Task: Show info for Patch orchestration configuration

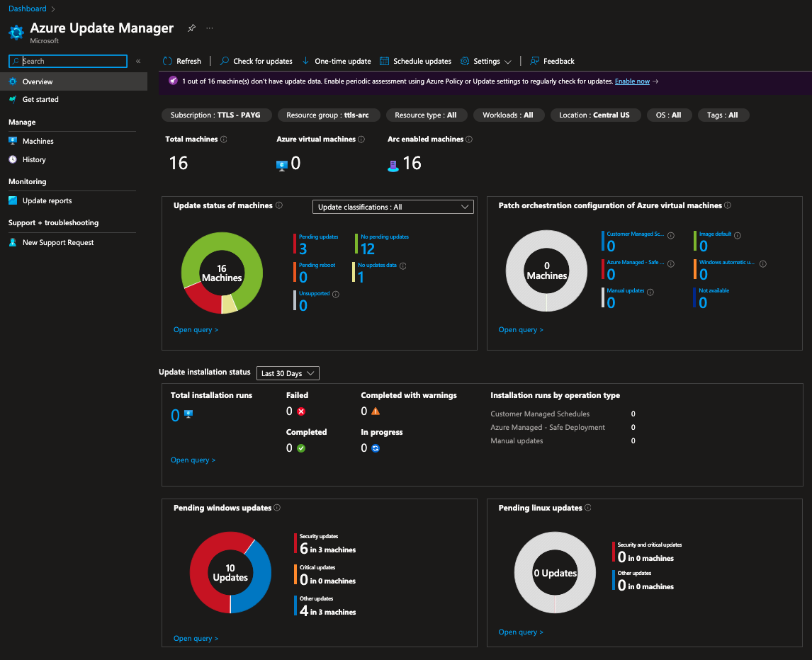Action: pyautogui.click(x=728, y=205)
